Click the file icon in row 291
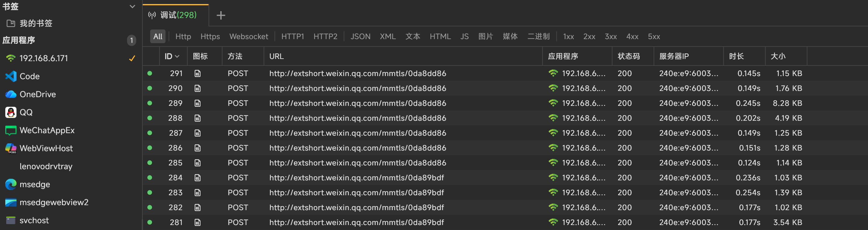Image resolution: width=868 pixels, height=230 pixels. [197, 73]
